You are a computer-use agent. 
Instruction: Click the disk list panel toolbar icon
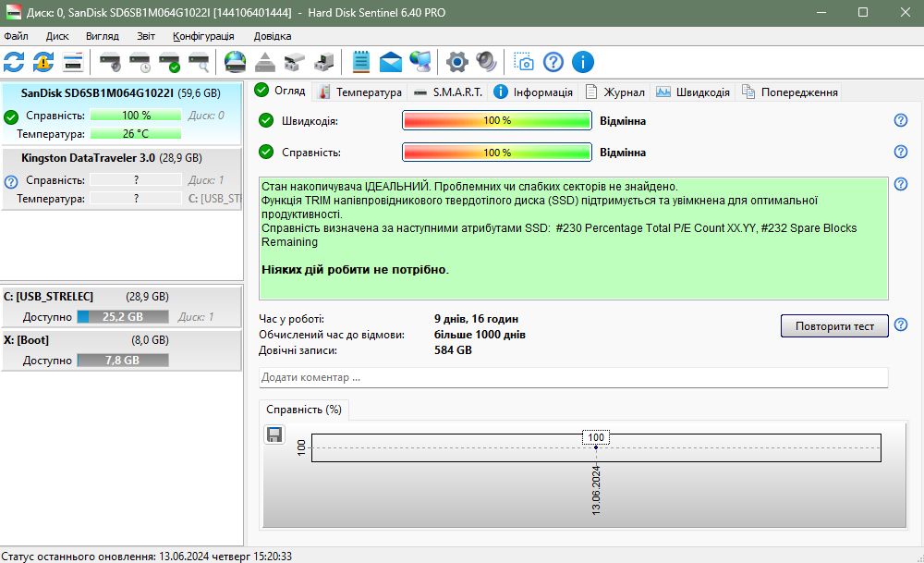click(73, 62)
